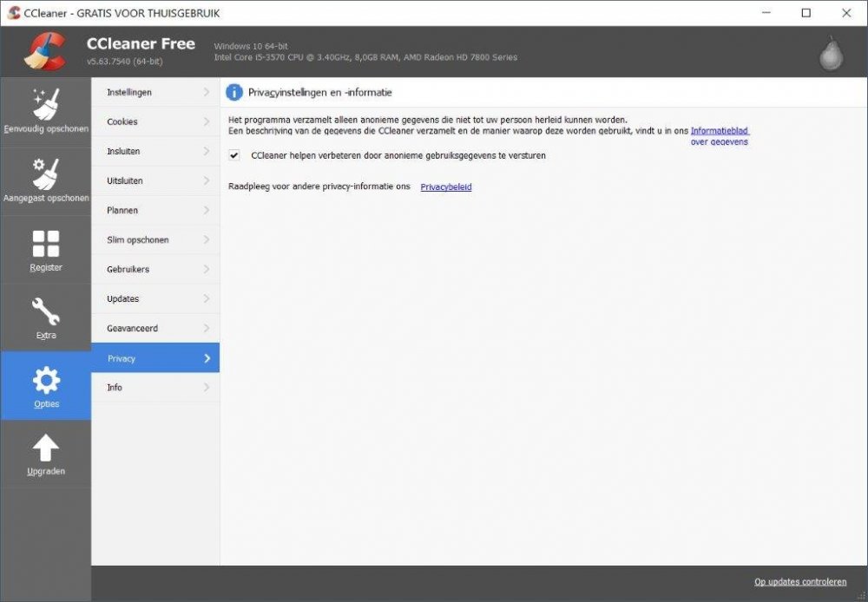Open the Privacybeleid link

(446, 186)
